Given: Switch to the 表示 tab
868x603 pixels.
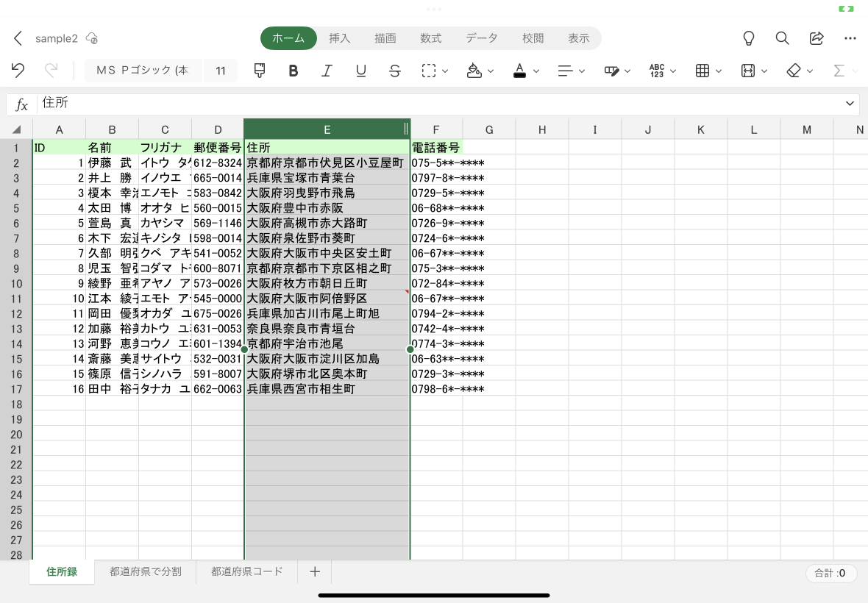Looking at the screenshot, I should (578, 38).
